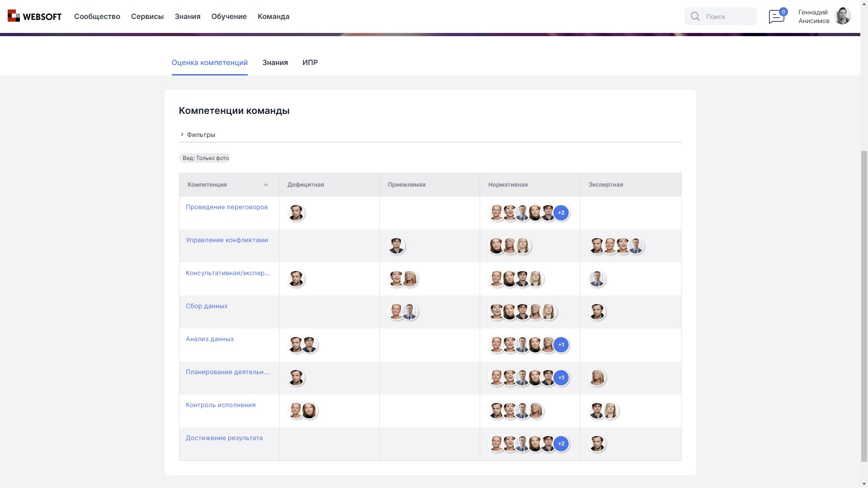Open the Сбор данных competency link
This screenshot has height=488, width=868.
(x=207, y=306)
